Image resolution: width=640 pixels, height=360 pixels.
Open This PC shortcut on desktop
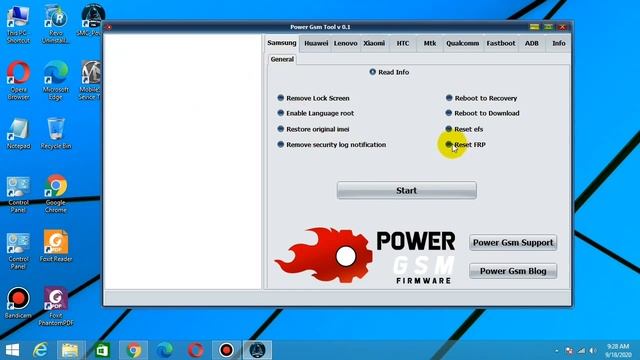coord(18,24)
